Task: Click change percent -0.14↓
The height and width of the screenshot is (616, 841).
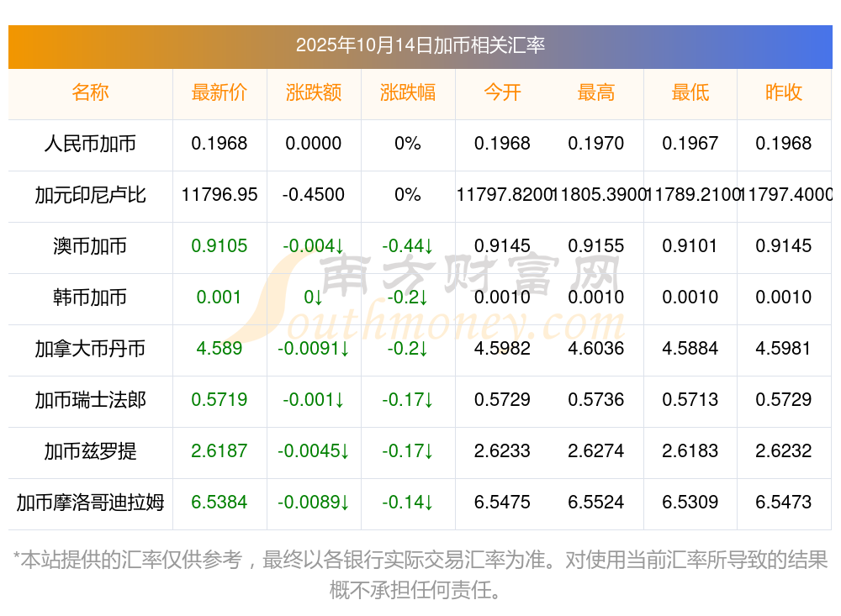Action: tap(408, 503)
